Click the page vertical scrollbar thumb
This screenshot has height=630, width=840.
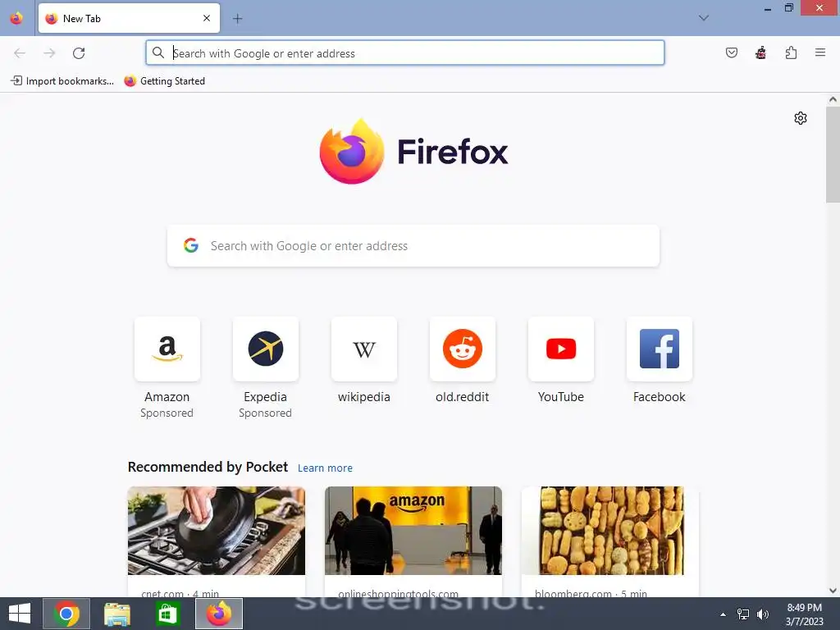coord(833,154)
